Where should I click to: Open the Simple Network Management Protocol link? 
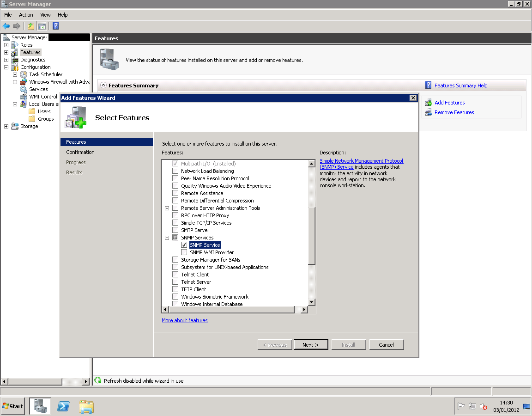point(361,164)
